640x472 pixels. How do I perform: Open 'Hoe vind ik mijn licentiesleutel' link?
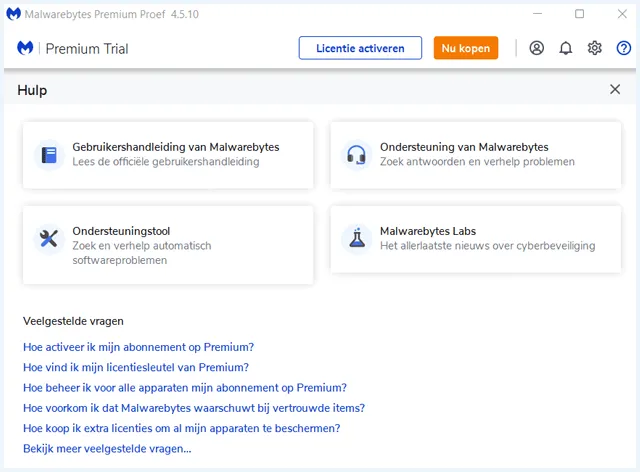coord(136,367)
